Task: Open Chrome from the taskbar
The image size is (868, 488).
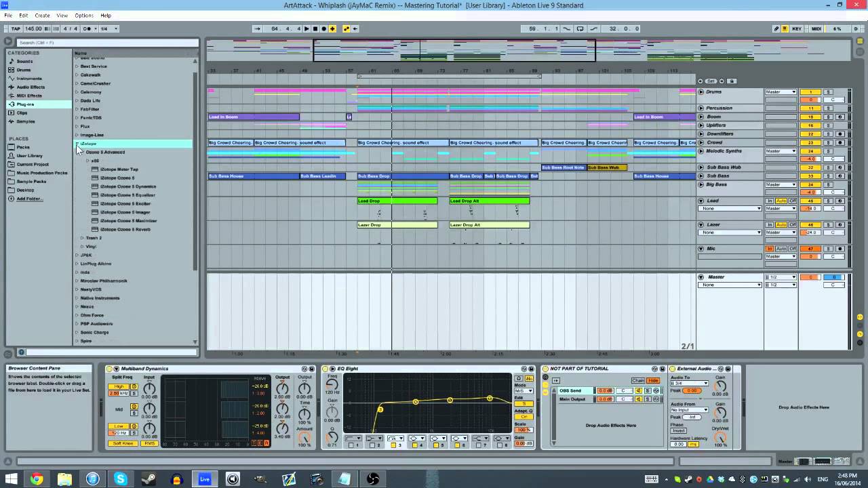Action: 37,479
